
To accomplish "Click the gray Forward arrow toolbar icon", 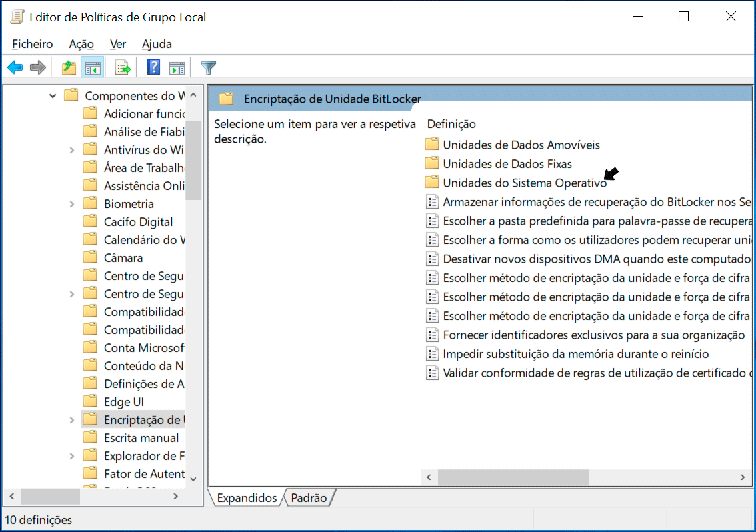I will coord(37,67).
